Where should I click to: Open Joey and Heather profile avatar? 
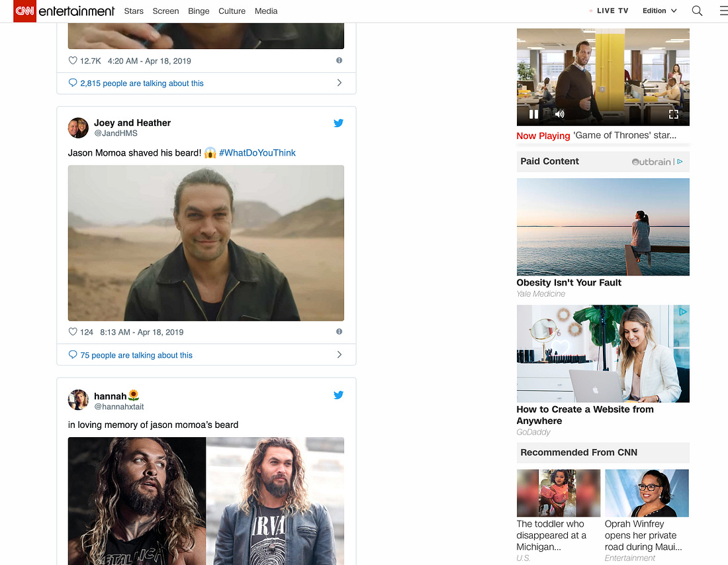coord(78,128)
